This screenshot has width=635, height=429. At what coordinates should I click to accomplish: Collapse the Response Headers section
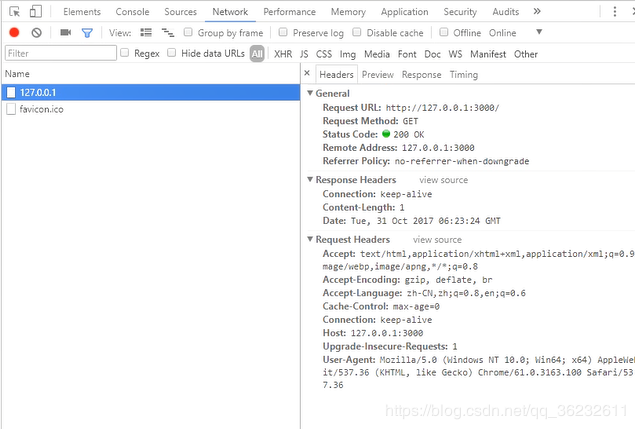[310, 179]
